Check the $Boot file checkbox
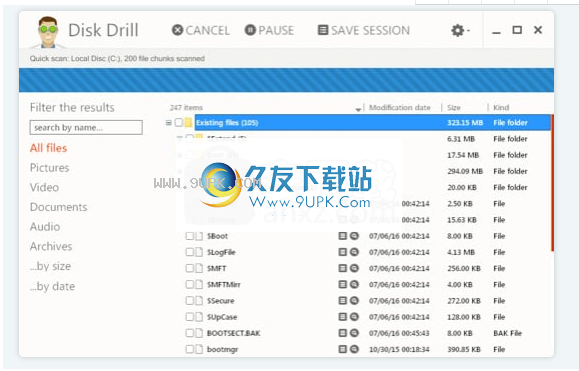 [189, 236]
